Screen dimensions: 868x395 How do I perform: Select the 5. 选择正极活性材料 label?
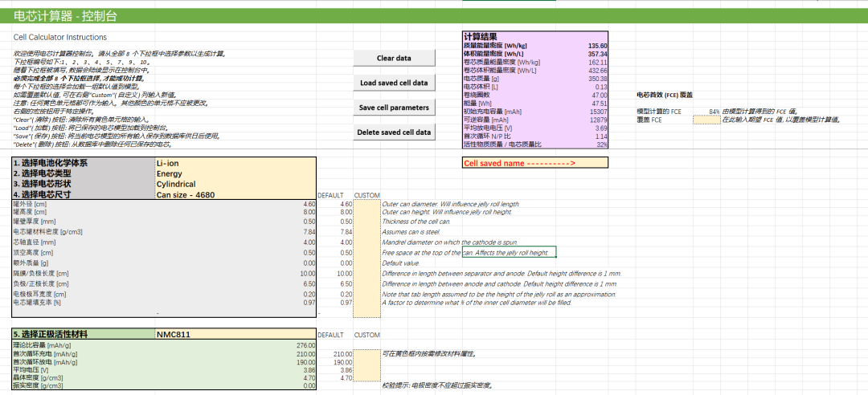pos(51,334)
